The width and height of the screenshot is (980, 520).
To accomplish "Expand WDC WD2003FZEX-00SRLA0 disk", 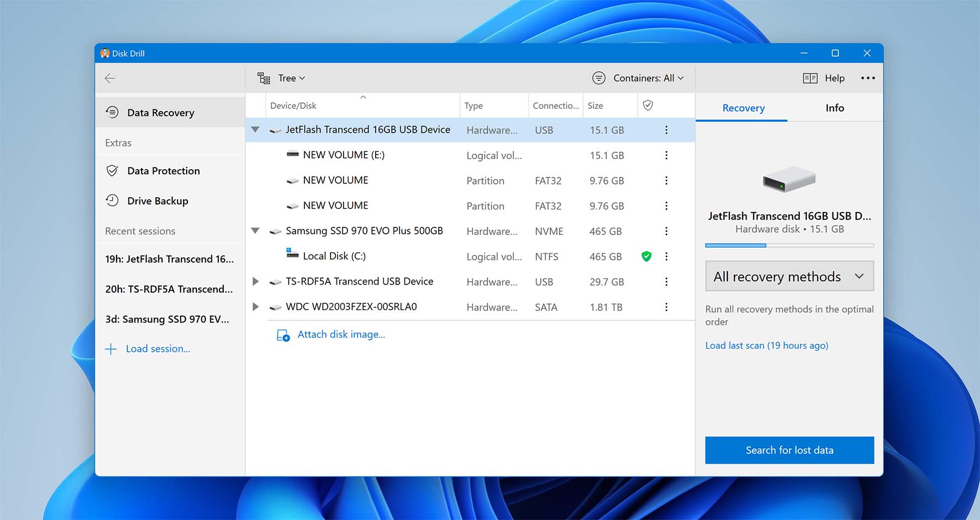I will pos(255,307).
